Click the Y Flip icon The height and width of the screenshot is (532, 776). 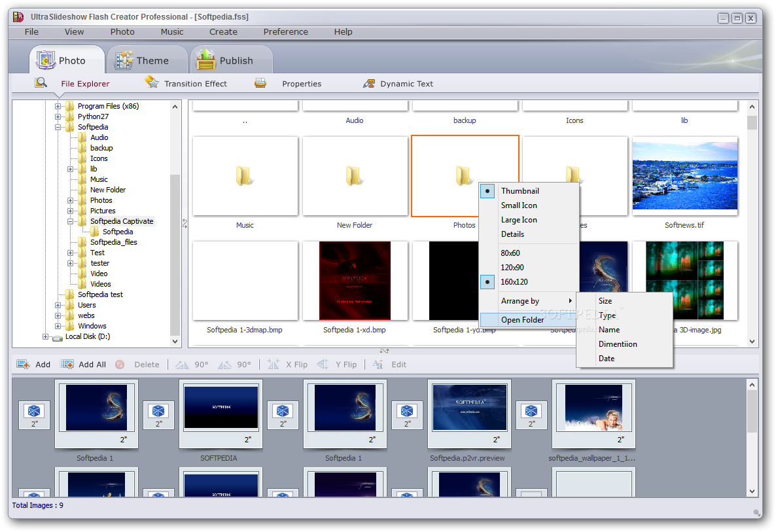[323, 364]
